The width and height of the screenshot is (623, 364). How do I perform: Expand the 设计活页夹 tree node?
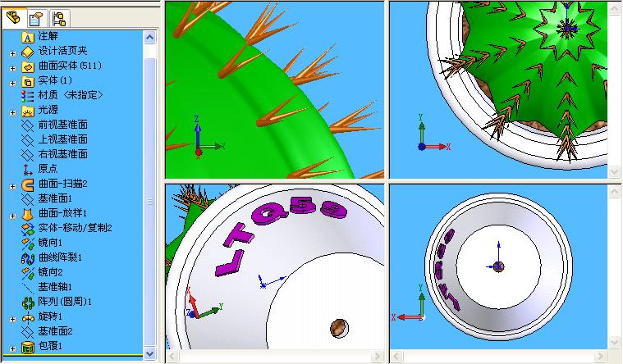pos(12,53)
